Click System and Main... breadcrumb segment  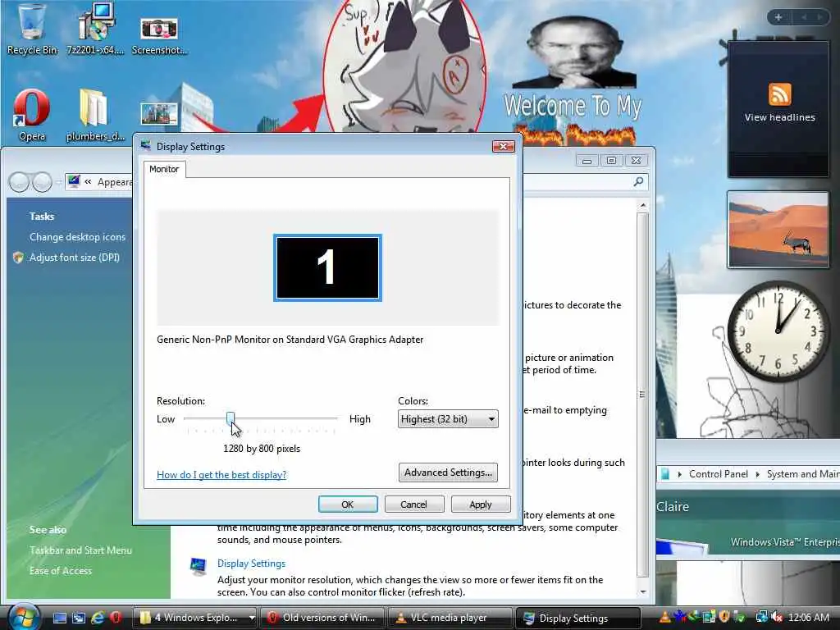click(802, 474)
